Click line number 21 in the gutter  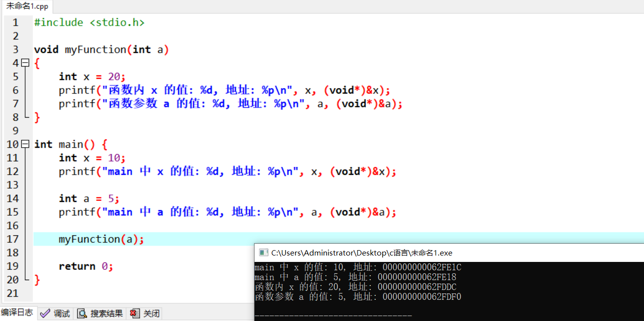pos(12,293)
